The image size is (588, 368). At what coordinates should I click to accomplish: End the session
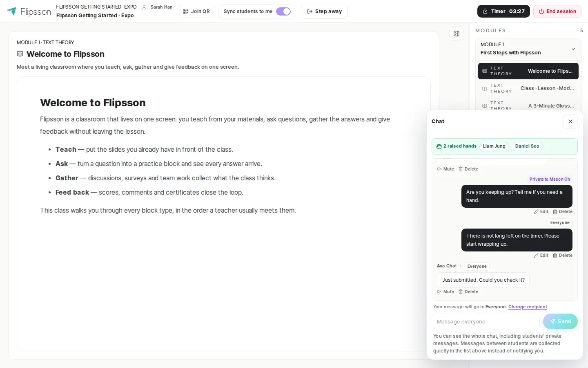tap(557, 11)
